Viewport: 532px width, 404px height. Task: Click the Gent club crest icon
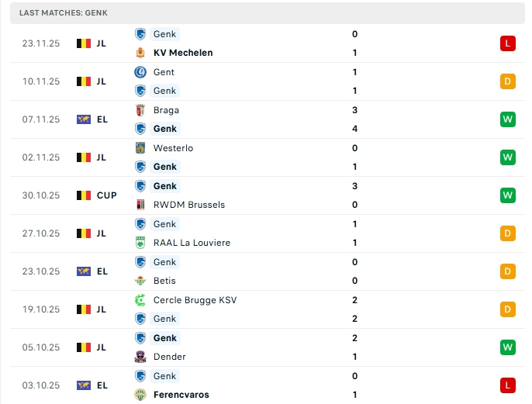(140, 72)
